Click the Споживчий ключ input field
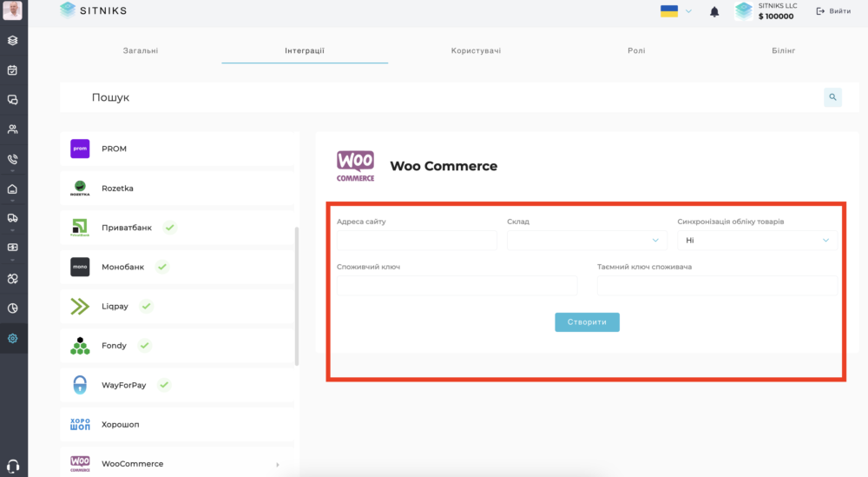The width and height of the screenshot is (868, 477). point(457,286)
